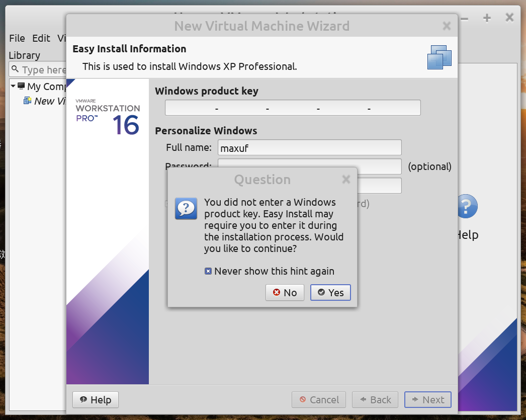
Task: Collapse the My Computer tree node
Action: coord(13,86)
